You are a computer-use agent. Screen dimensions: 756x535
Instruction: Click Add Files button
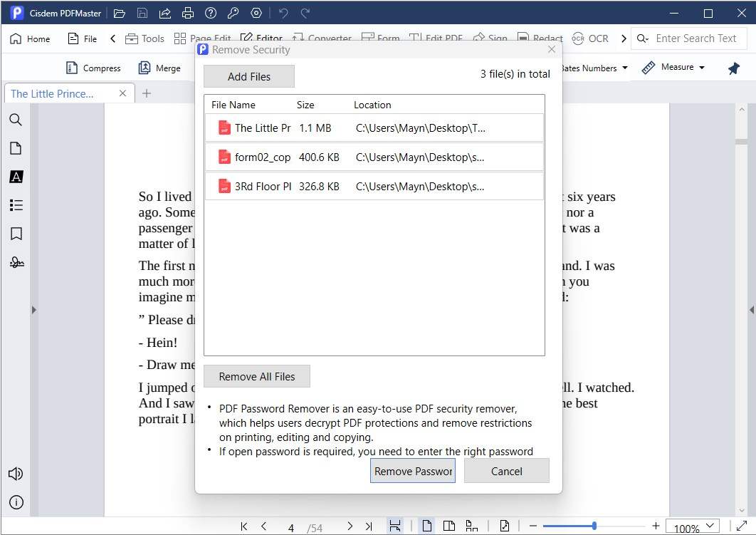pos(248,76)
